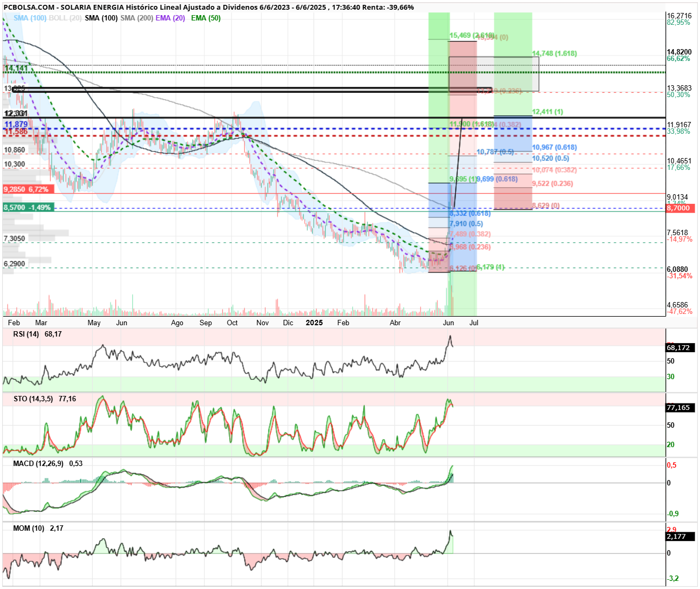The width and height of the screenshot is (700, 589).
Task: Click the 13,3683 price axis value
Action: tap(679, 88)
